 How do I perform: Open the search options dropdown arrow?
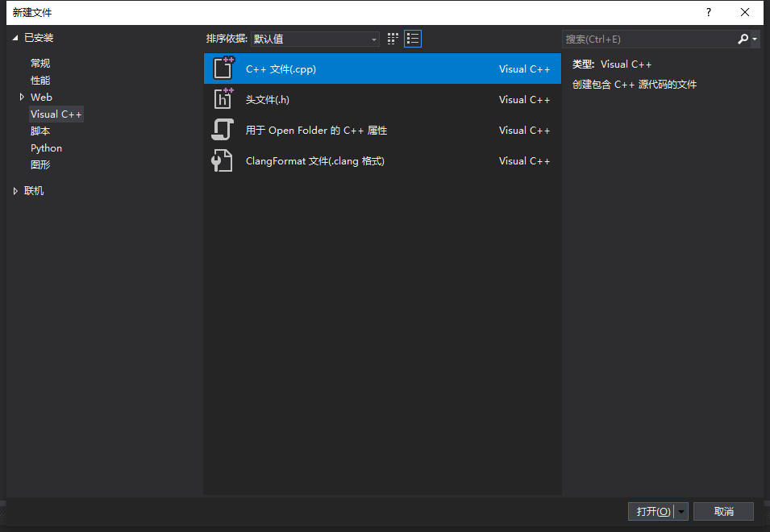(x=755, y=39)
